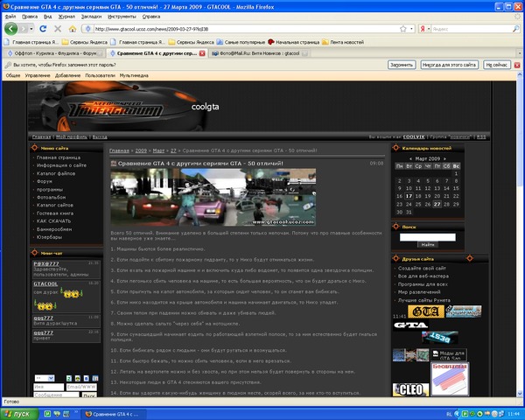Click the Forward navigation arrow
Image resolution: width=525 pixels, height=420 pixels.
(23, 29)
